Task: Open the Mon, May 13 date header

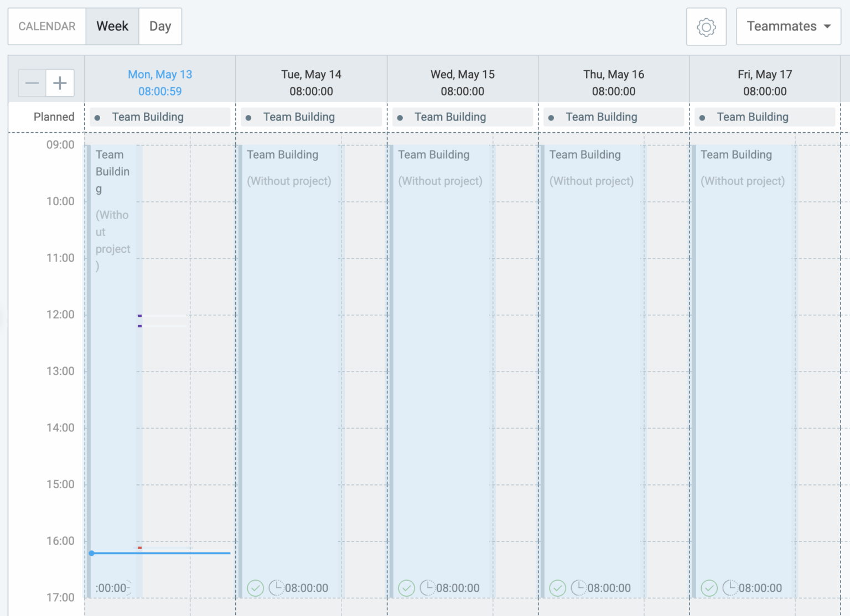Action: pyautogui.click(x=160, y=75)
